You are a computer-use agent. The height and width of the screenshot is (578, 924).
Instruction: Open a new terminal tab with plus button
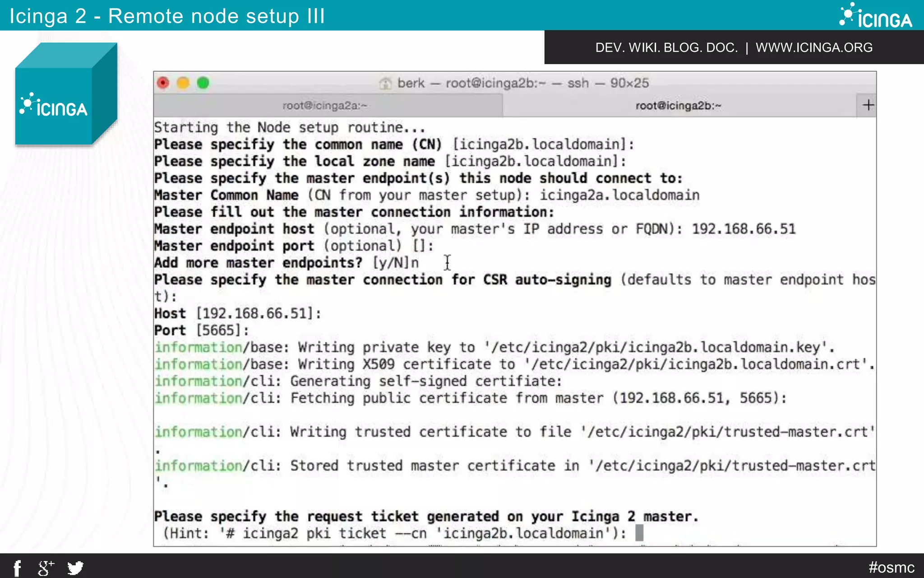click(x=868, y=105)
